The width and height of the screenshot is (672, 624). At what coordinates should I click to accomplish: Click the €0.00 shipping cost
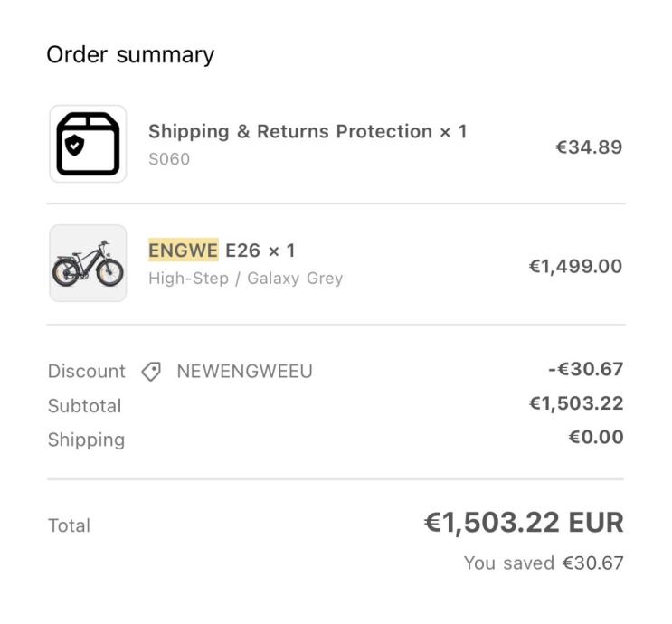coord(595,438)
